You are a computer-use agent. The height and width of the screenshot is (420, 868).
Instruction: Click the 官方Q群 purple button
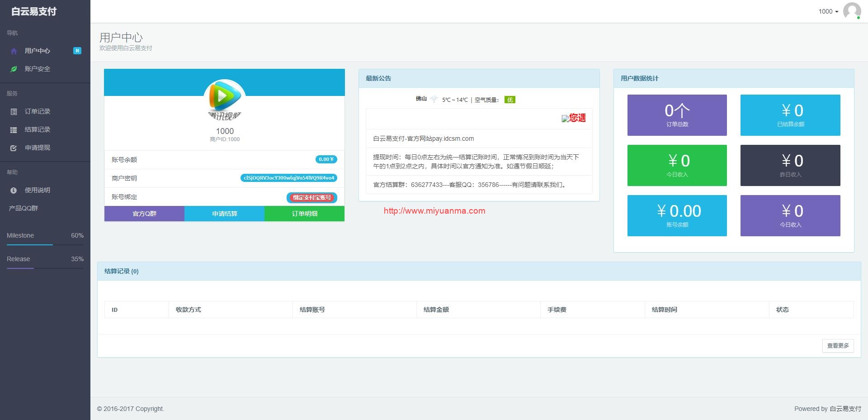pos(144,214)
